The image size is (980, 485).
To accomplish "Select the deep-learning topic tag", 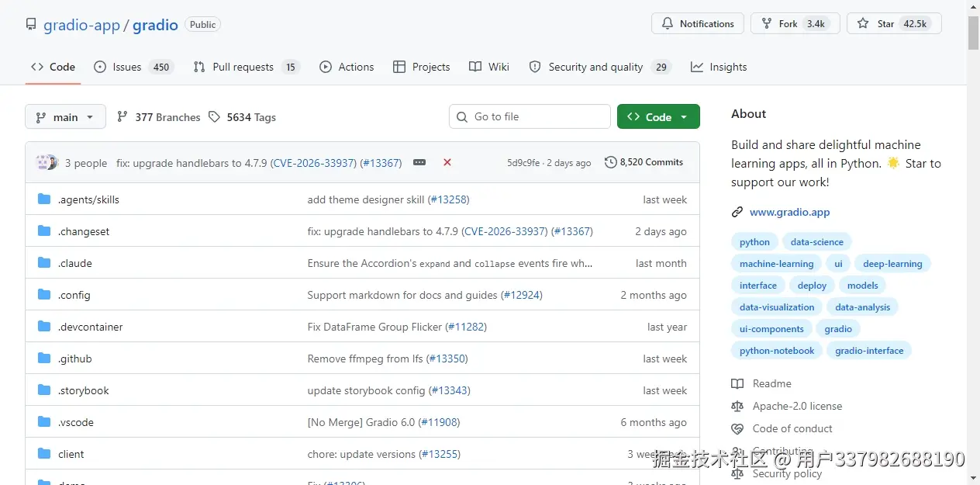I will (x=892, y=264).
